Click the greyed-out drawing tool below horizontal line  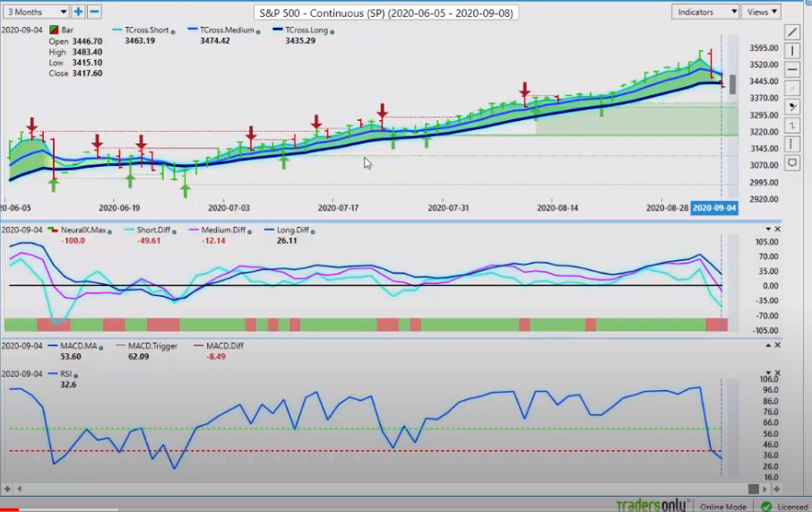(x=792, y=88)
